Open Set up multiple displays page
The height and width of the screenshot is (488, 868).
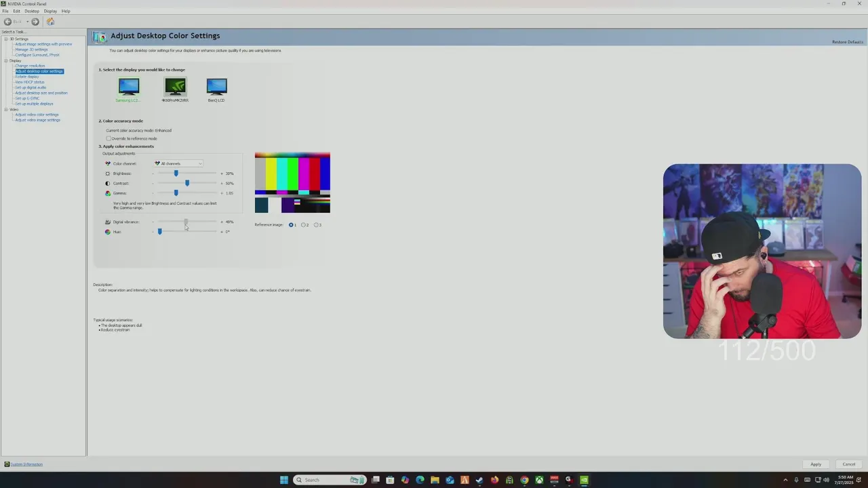[34, 104]
